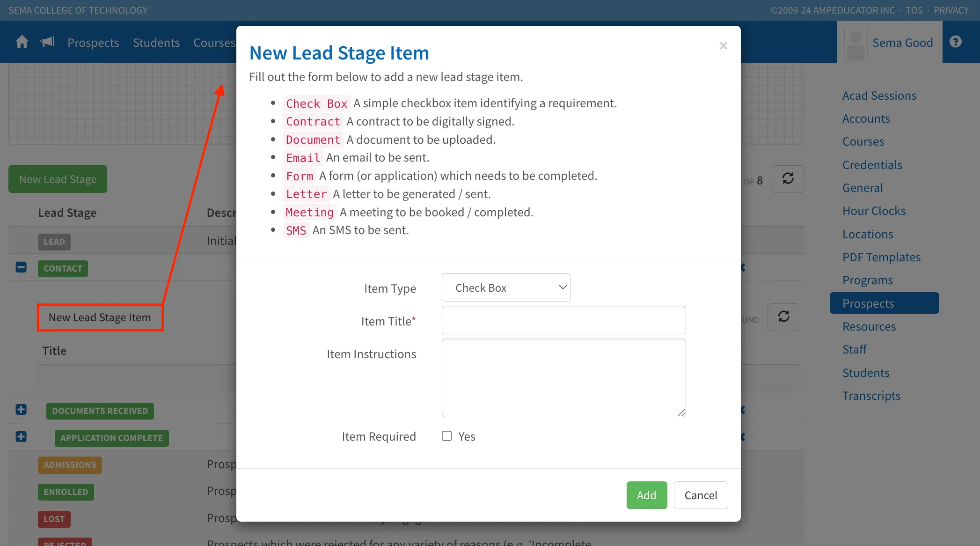Open the help question mark icon
980x546 pixels.
(956, 42)
